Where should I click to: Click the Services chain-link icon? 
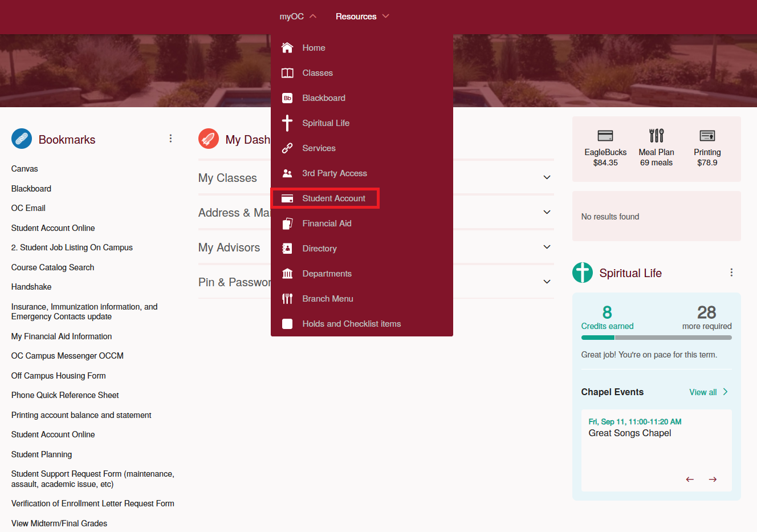287,148
